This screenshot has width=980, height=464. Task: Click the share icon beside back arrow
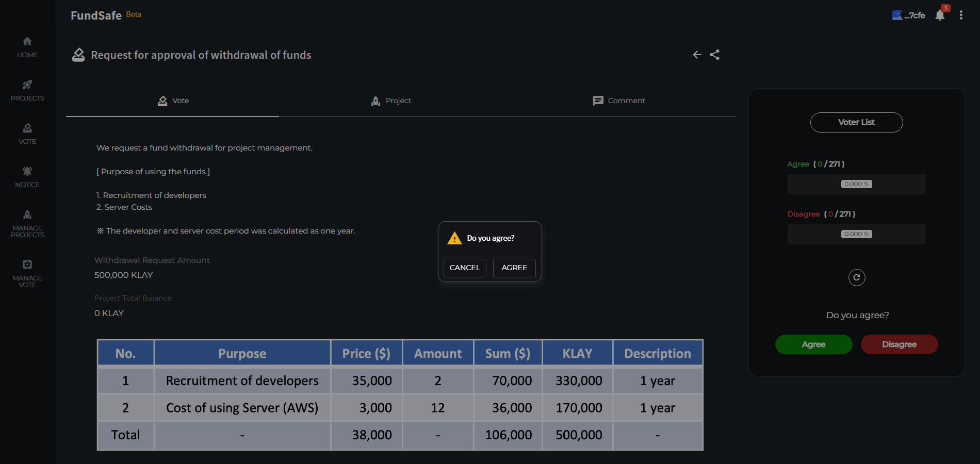(714, 55)
